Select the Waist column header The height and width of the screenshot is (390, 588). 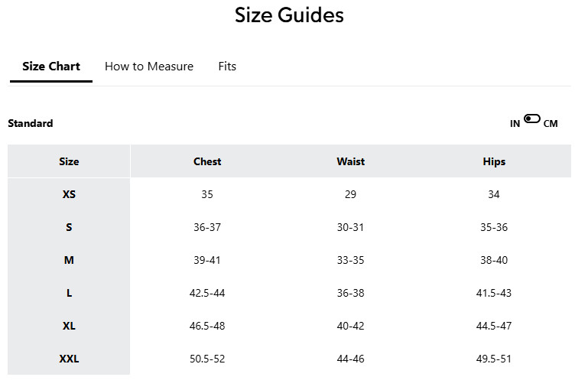350,161
